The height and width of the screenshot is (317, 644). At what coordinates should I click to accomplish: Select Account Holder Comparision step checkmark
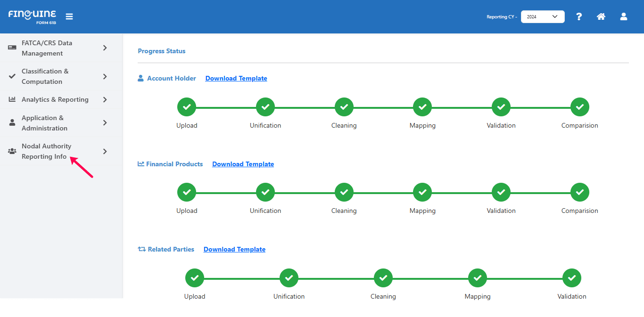point(579,107)
